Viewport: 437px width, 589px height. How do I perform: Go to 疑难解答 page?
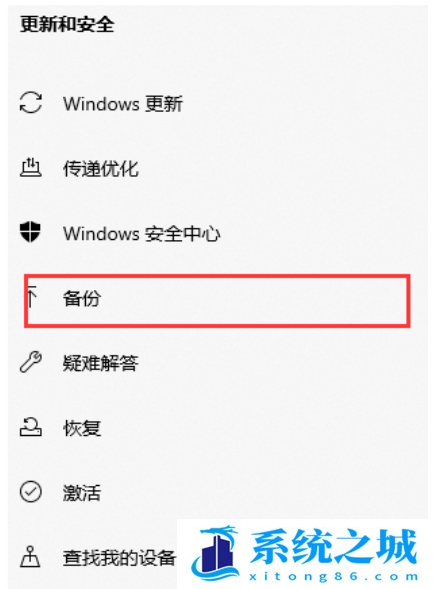point(101,363)
